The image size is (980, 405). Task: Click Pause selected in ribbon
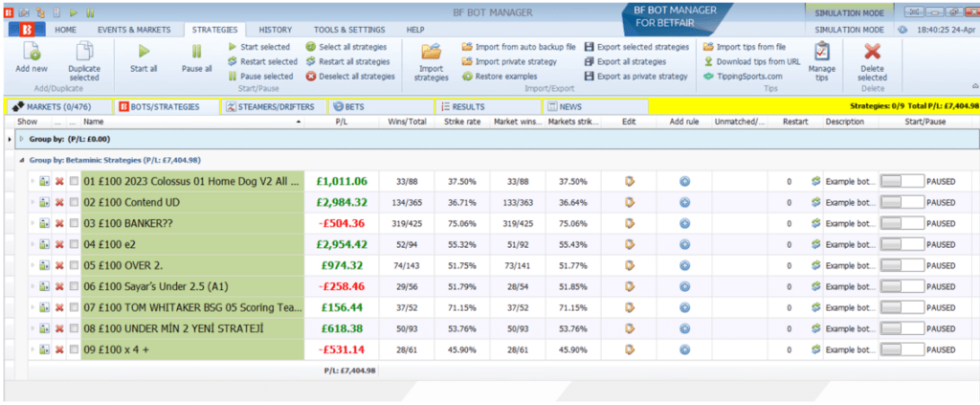(260, 77)
